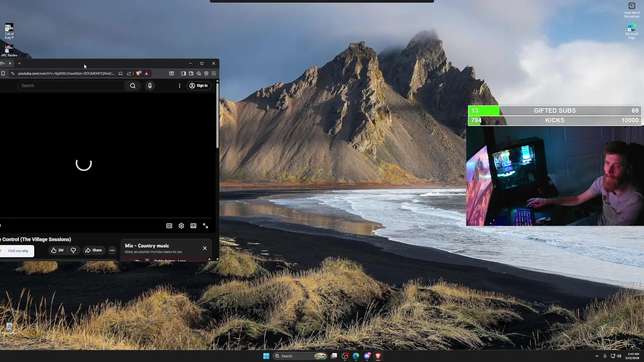Like the video with 2M likes
Image resolution: width=644 pixels, height=362 pixels.
[57, 250]
